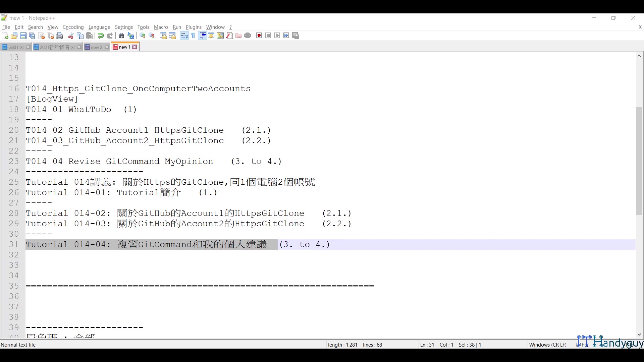The width and height of the screenshot is (644, 362).
Task: Expand the Plugins menu
Action: coord(194,27)
